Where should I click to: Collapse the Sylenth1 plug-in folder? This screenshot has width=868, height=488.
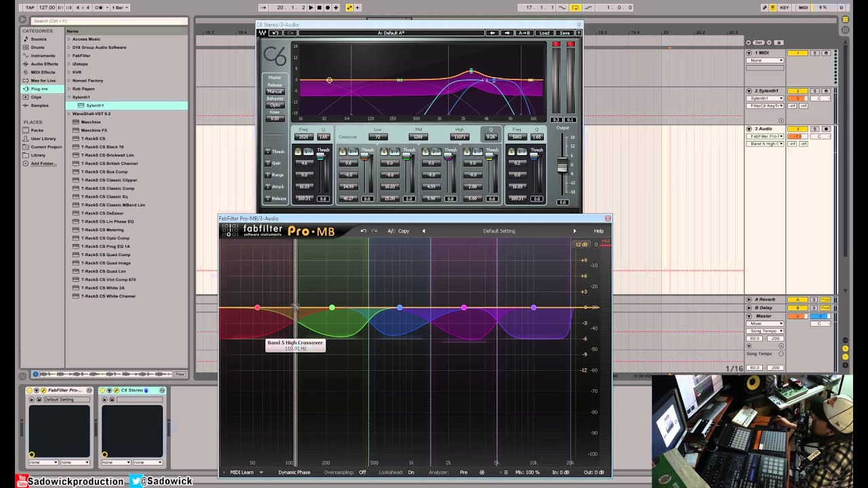coord(68,97)
